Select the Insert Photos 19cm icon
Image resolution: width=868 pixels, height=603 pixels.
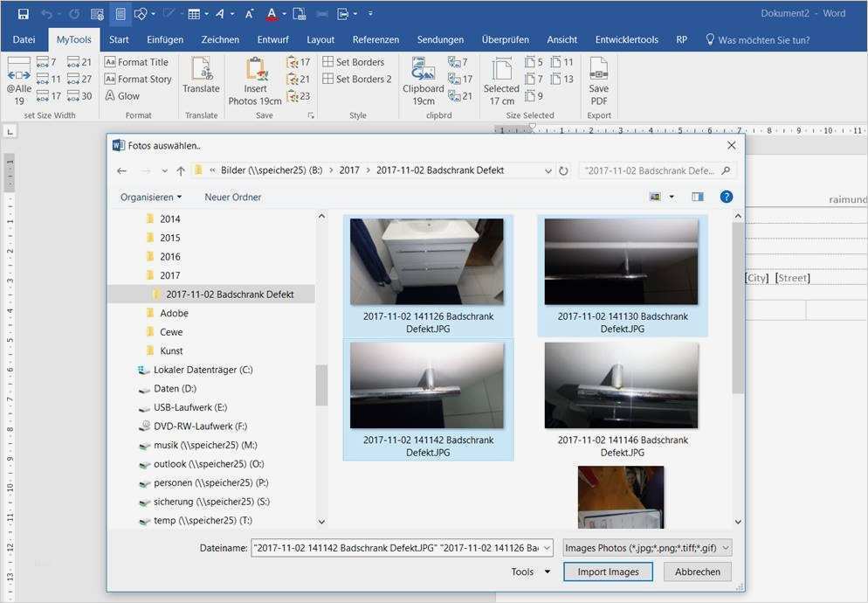tap(254, 77)
